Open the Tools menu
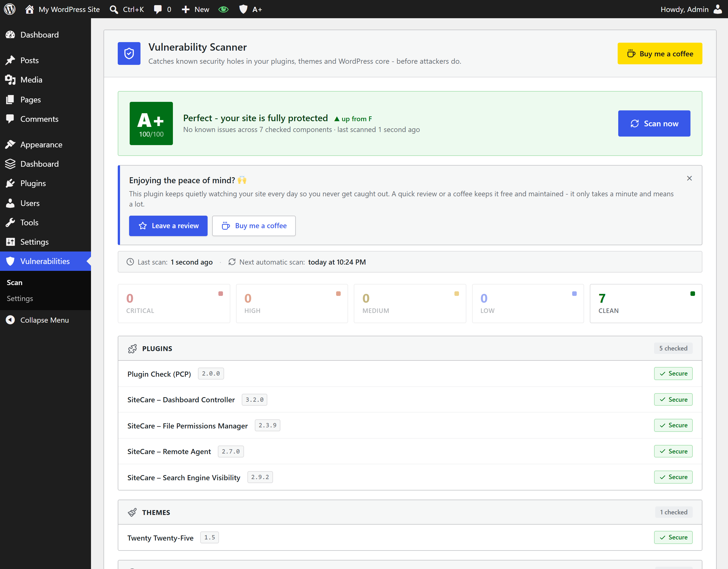 click(45, 222)
